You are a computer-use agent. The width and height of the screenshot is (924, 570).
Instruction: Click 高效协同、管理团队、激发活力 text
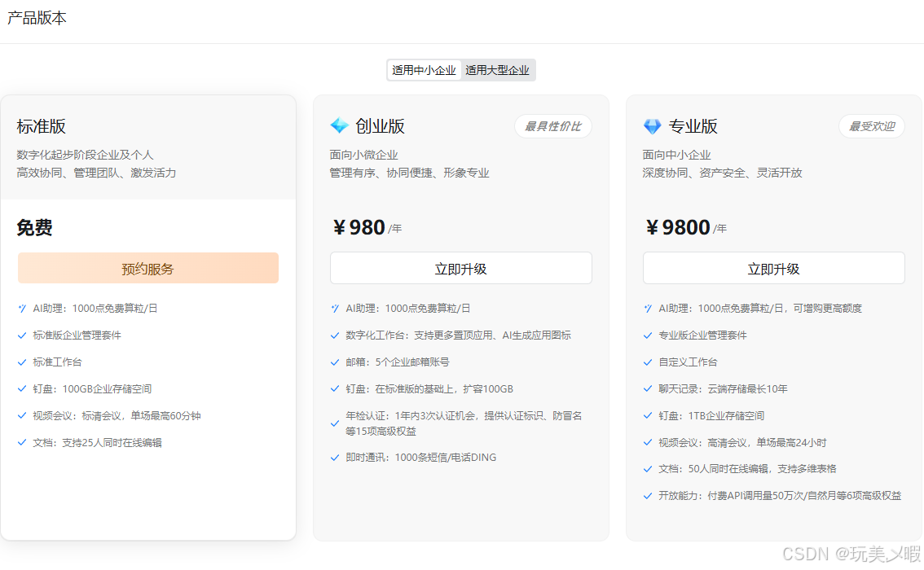(x=96, y=173)
